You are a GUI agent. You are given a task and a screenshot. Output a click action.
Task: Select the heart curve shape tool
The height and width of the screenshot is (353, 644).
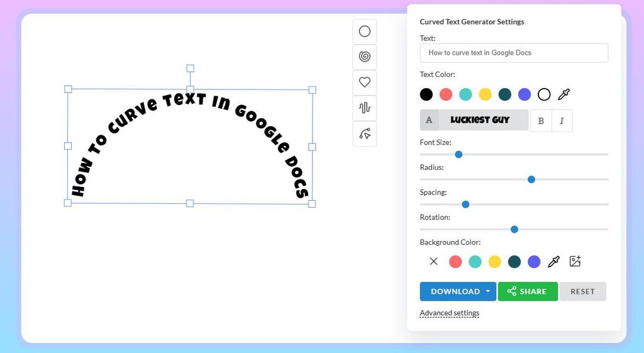click(x=364, y=82)
